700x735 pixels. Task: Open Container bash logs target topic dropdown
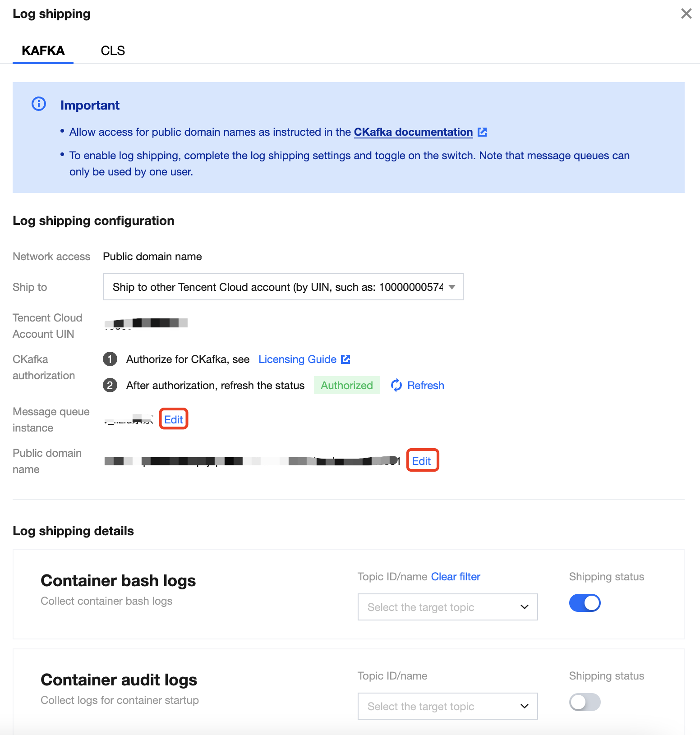tap(447, 607)
